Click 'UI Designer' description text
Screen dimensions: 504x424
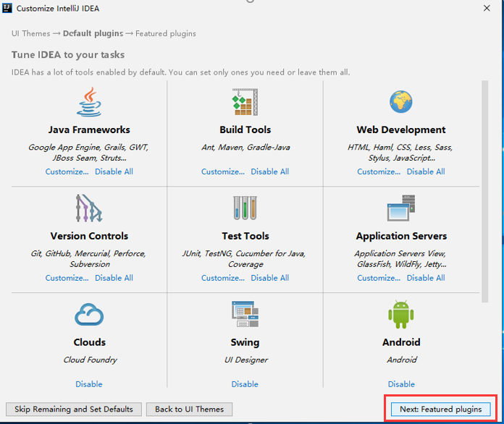coord(246,360)
